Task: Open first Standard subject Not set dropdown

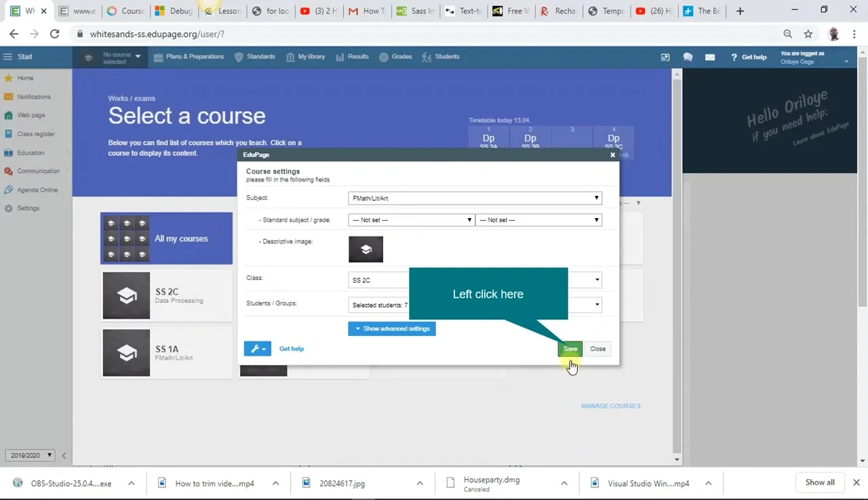Action: point(411,220)
